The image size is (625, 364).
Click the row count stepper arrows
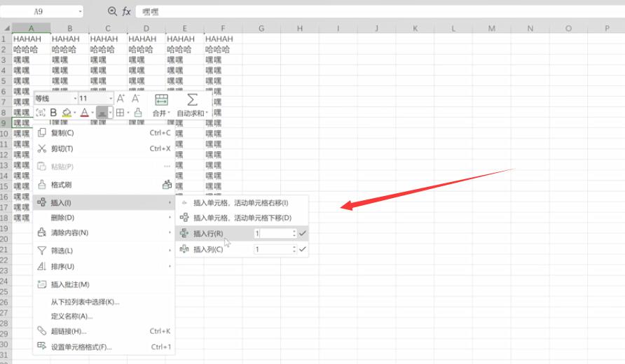294,233
